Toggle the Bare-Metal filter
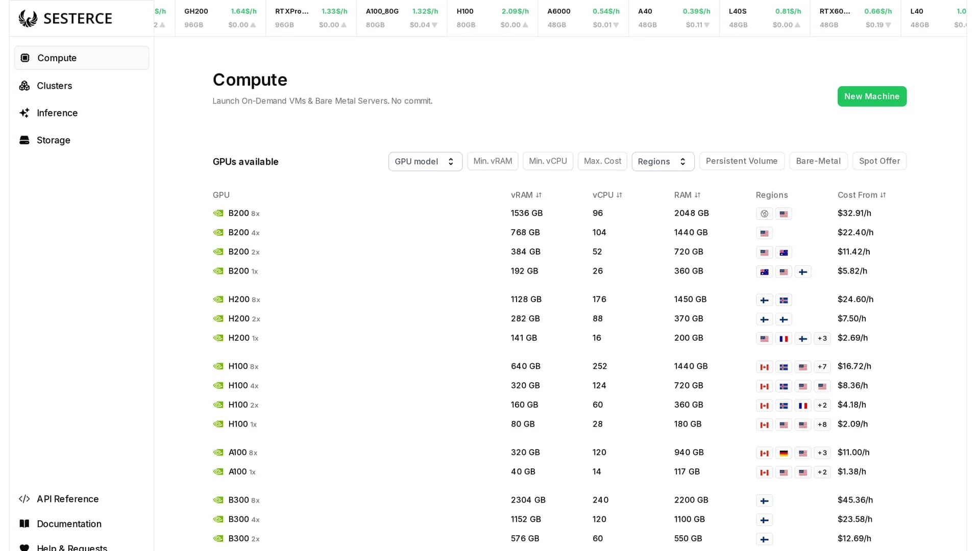This screenshot has height=551, width=980. [x=818, y=161]
